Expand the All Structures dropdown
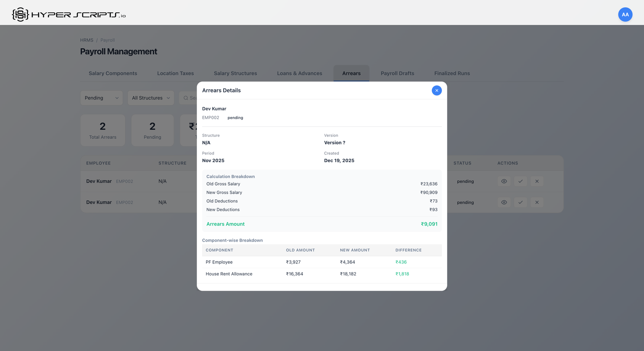644x351 pixels. 151,98
